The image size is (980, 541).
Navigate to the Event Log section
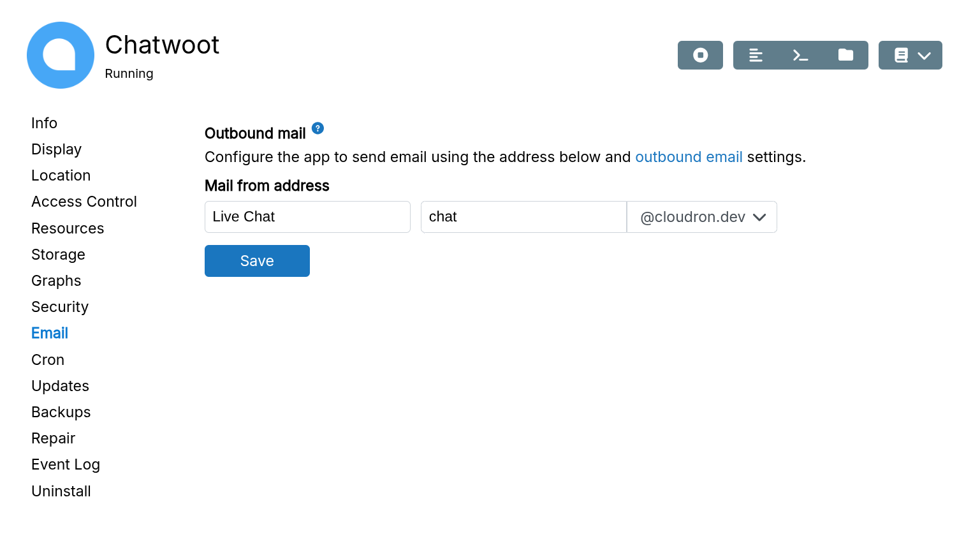66,464
